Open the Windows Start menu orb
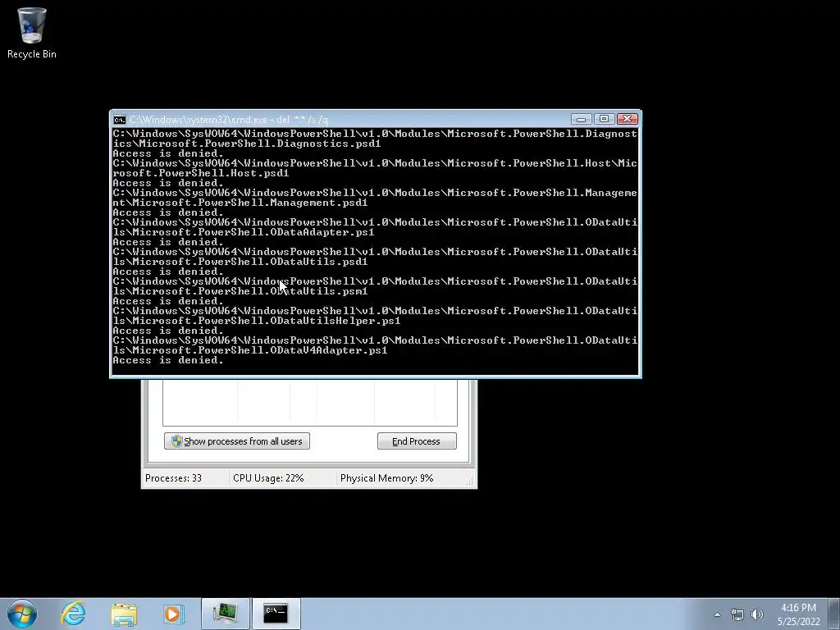 (22, 614)
